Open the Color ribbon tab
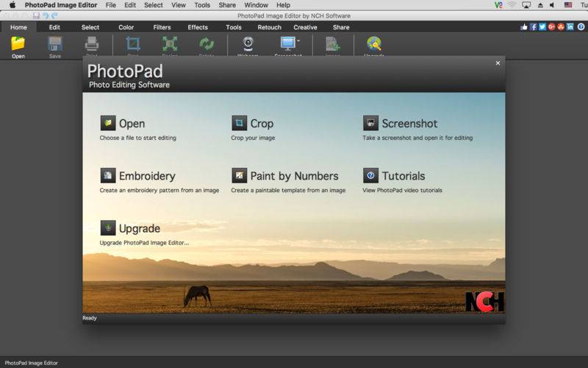588x368 pixels. [126, 27]
